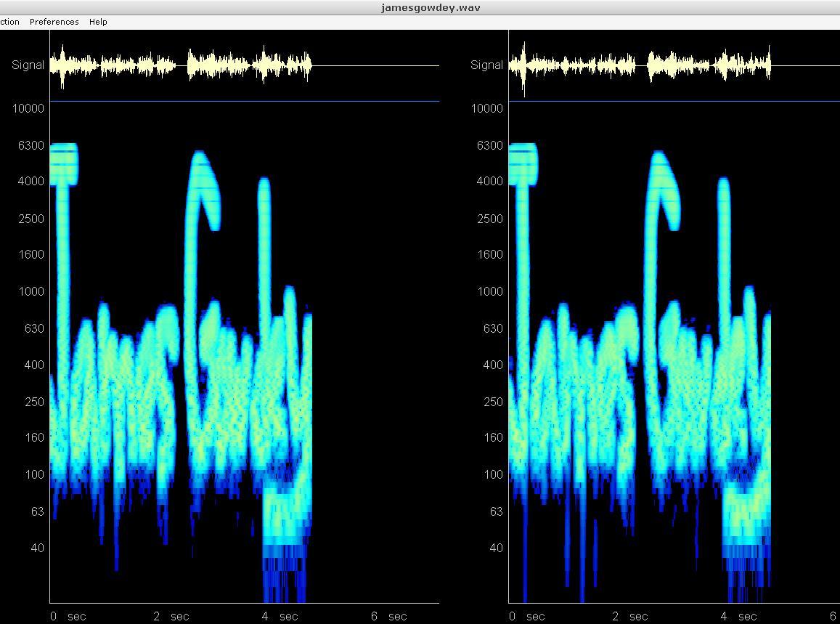Click the 6300 frequency label on left axis
Image resolution: width=840 pixels, height=624 pixels.
(x=30, y=145)
